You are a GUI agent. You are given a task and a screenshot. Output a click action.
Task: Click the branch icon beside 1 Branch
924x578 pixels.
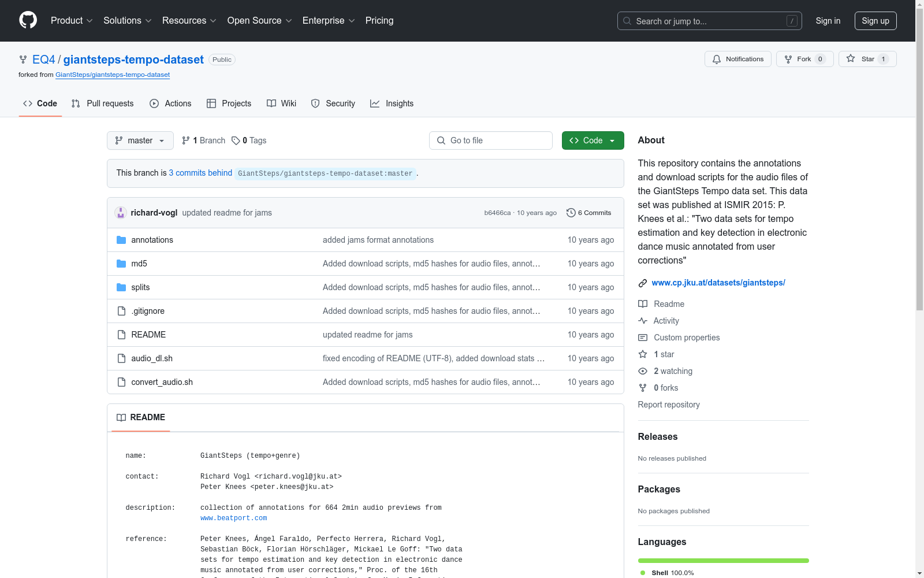[x=186, y=140]
